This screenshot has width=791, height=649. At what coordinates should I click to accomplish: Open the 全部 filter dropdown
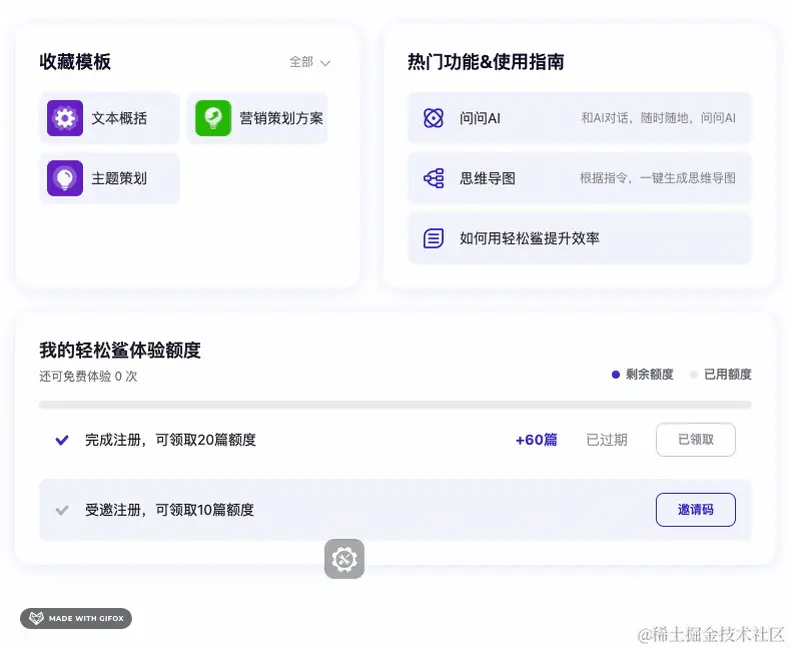pos(310,62)
